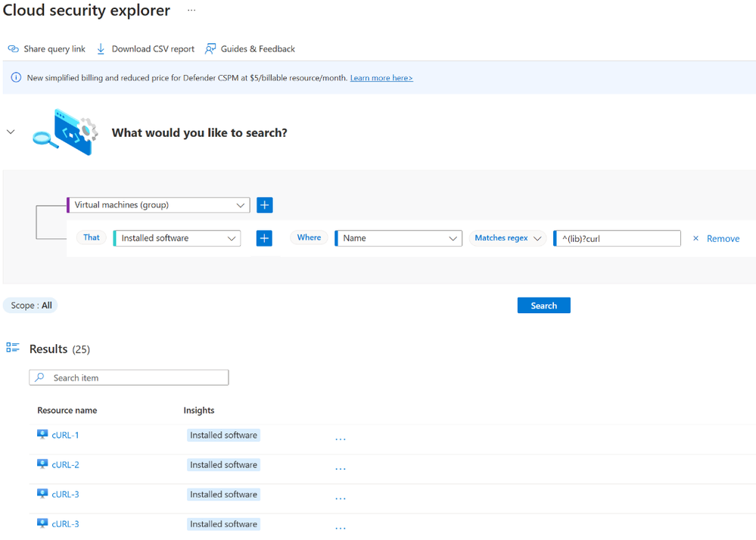Click plus button next to Installed software dropdown
This screenshot has width=756, height=540.
pos(264,238)
